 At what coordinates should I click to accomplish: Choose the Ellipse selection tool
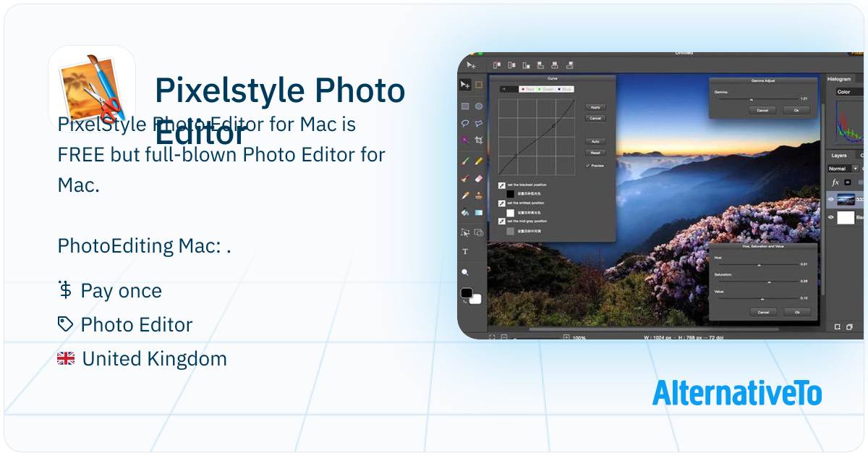tap(479, 106)
